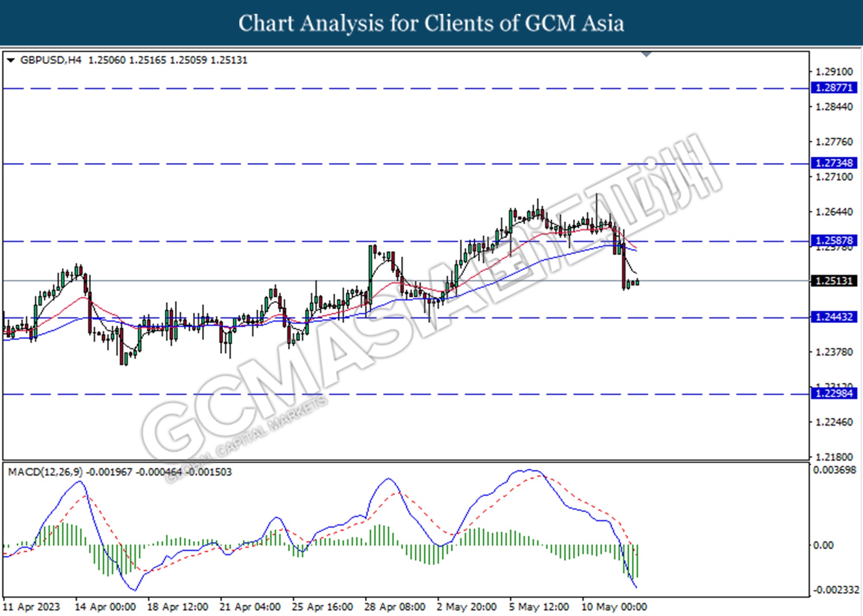Click the 11 Apr 2023 date label
This screenshot has width=863, height=616.
click(x=31, y=607)
